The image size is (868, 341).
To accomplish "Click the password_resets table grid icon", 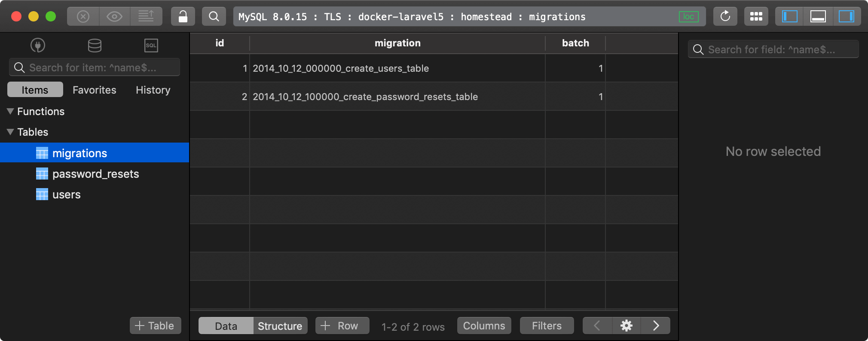I will click(x=42, y=174).
